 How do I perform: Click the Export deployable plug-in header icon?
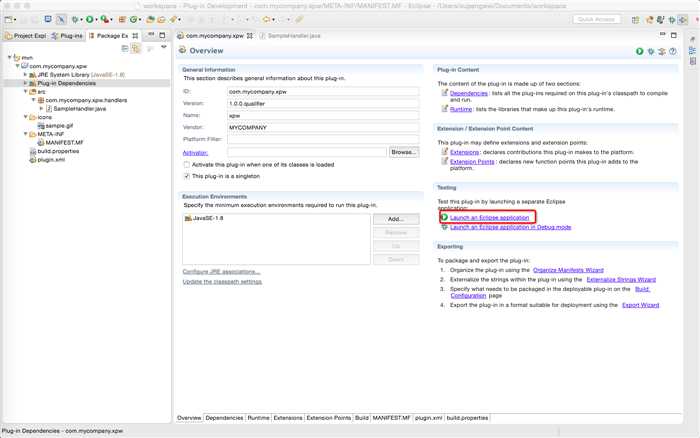662,51
